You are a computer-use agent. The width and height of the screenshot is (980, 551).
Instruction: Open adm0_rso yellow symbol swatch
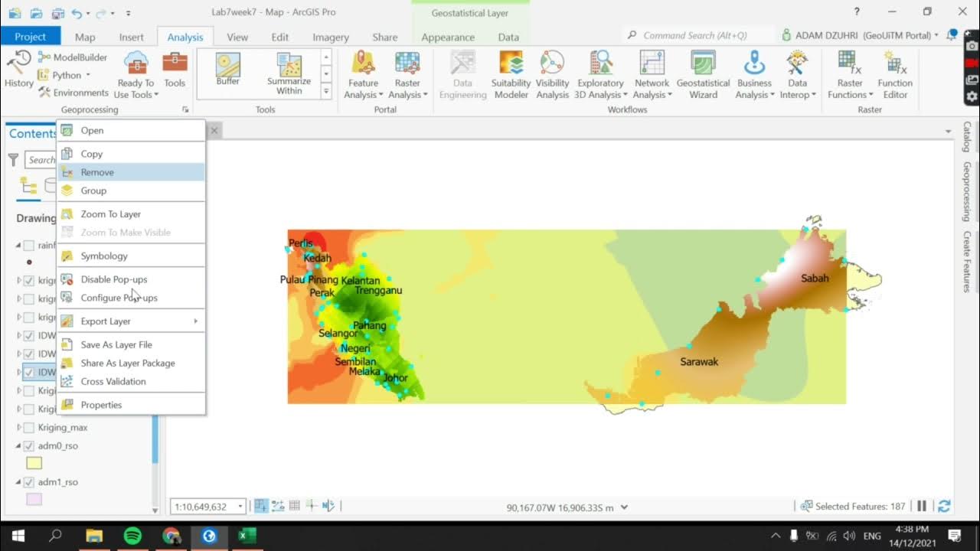(x=34, y=463)
